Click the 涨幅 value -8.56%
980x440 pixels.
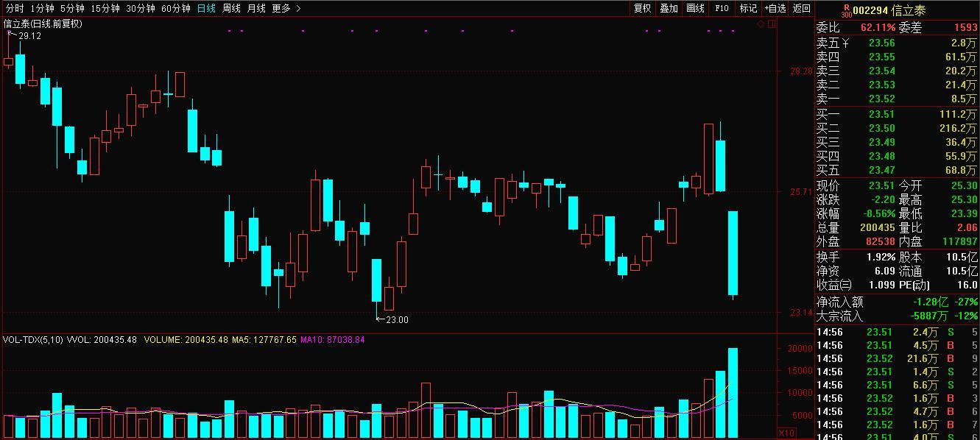click(878, 213)
